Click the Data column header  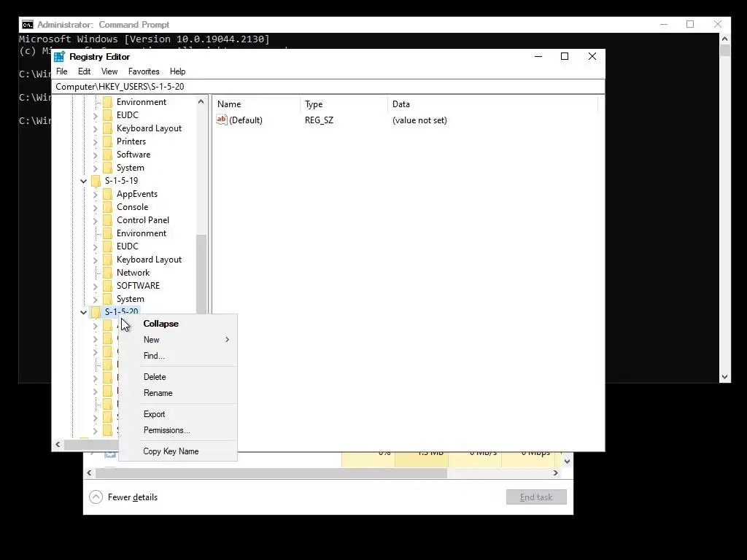[493, 104]
